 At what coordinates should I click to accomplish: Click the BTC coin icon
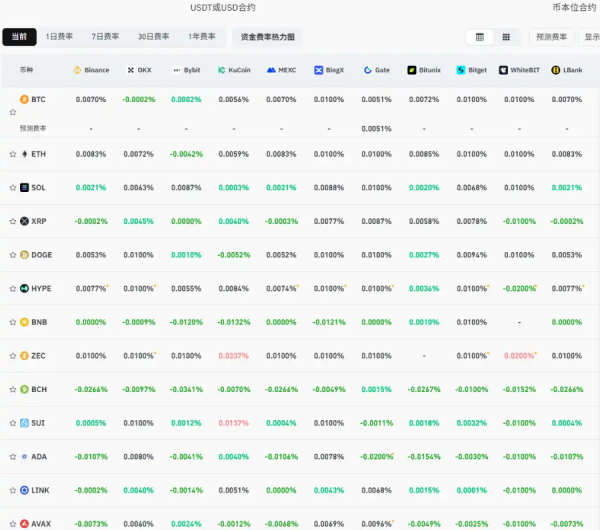pos(25,100)
